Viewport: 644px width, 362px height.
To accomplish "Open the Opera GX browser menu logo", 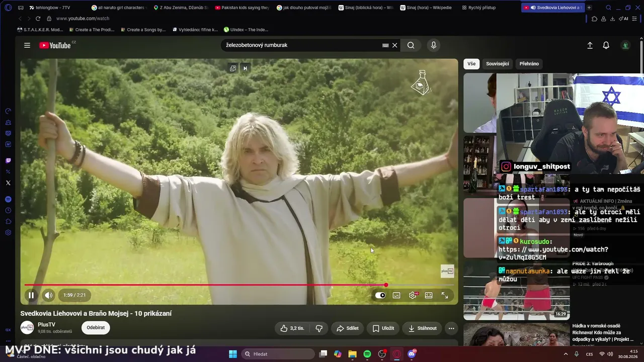I will (x=8, y=8).
